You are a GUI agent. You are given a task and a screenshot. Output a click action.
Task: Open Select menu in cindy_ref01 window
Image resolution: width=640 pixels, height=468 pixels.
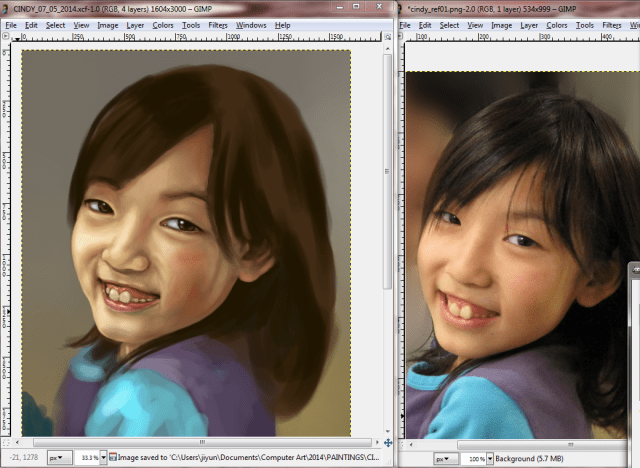449,25
